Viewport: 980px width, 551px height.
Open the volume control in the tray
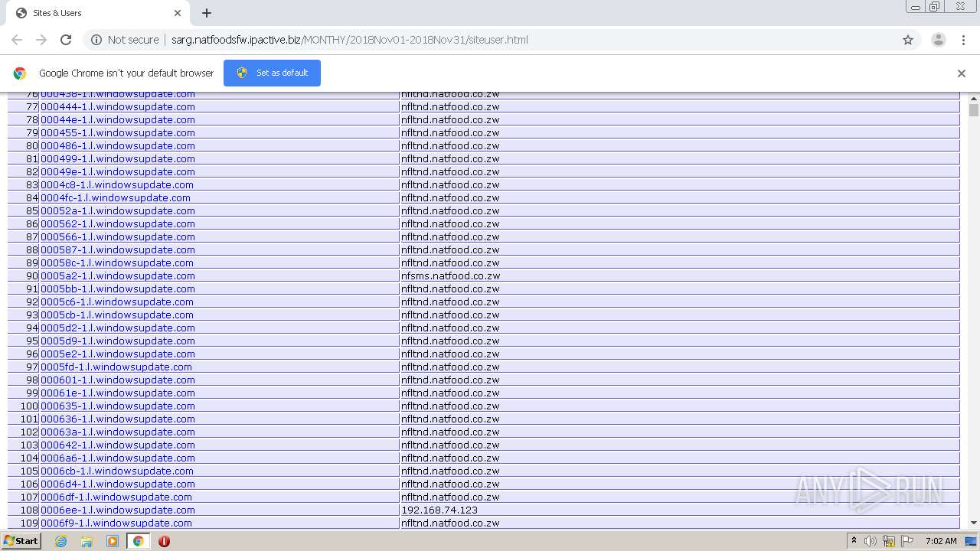(871, 541)
